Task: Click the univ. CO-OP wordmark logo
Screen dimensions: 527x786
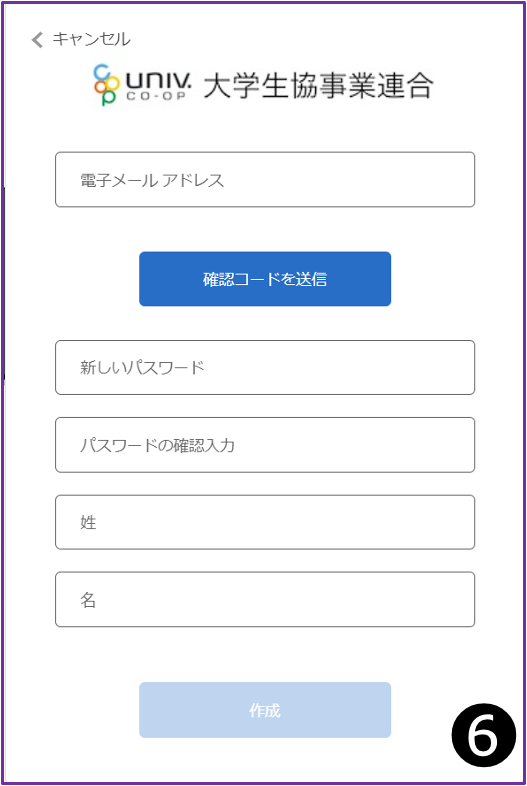Action: (x=158, y=86)
